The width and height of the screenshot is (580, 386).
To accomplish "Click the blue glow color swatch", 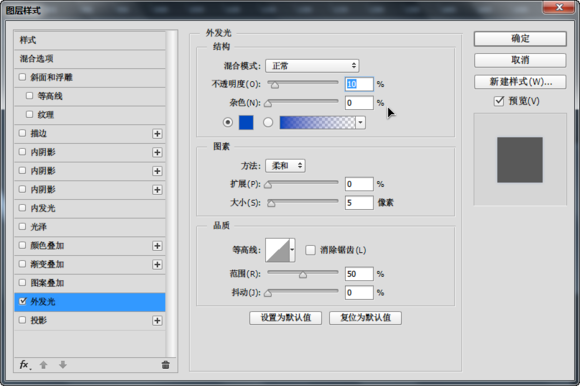I will 246,122.
